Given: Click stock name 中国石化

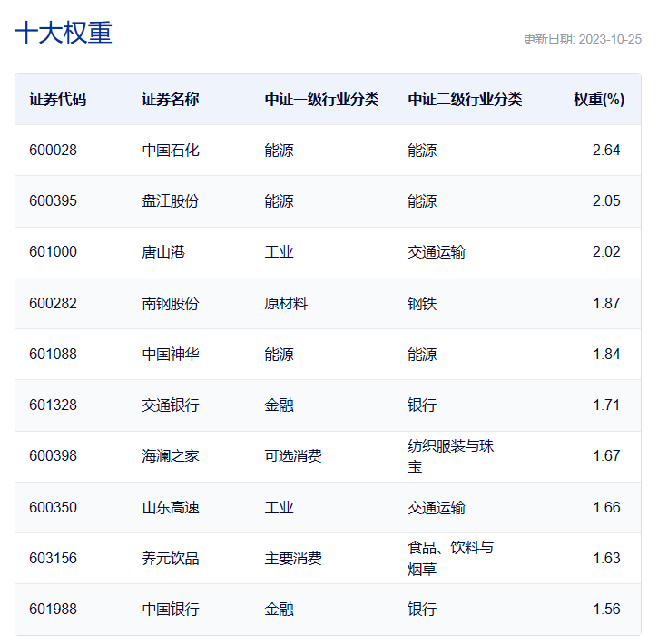Looking at the screenshot, I should (171, 150).
